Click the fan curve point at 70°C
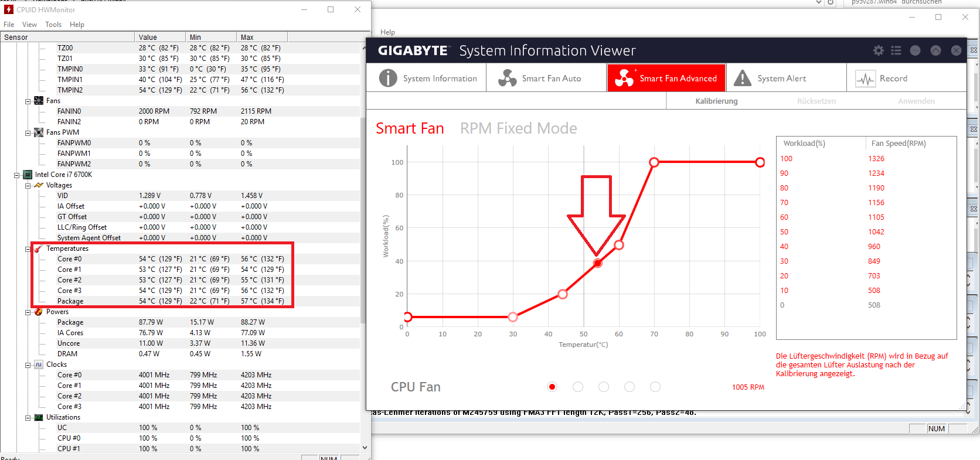Image resolution: width=980 pixels, height=460 pixels. (x=654, y=162)
